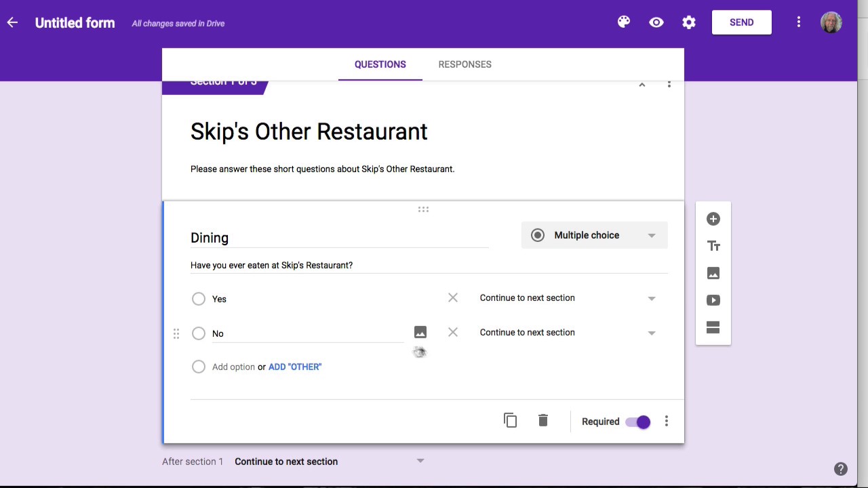
Task: Open the color palette theme options
Action: (x=624, y=22)
